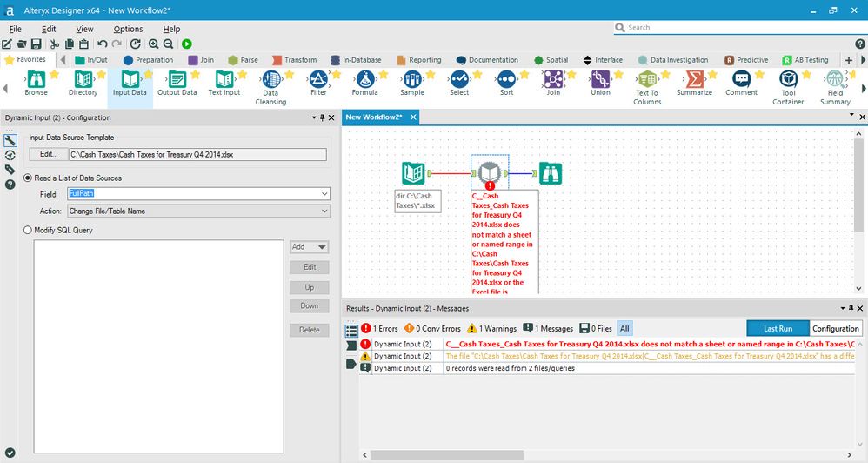Click the canvas vertical scrollbar

[858, 185]
